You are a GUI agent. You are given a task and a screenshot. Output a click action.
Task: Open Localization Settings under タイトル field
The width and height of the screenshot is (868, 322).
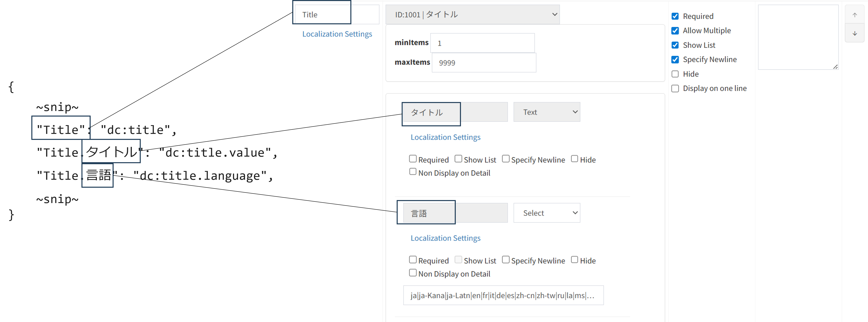pos(445,137)
